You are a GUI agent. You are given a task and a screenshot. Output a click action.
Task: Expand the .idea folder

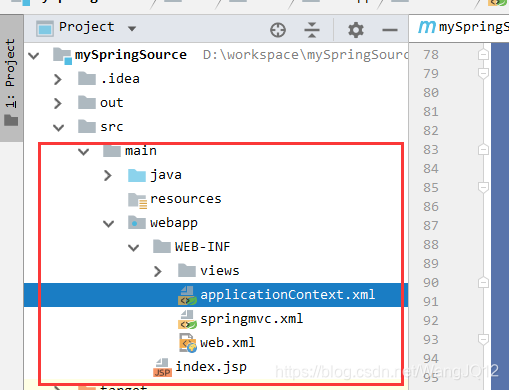58,79
